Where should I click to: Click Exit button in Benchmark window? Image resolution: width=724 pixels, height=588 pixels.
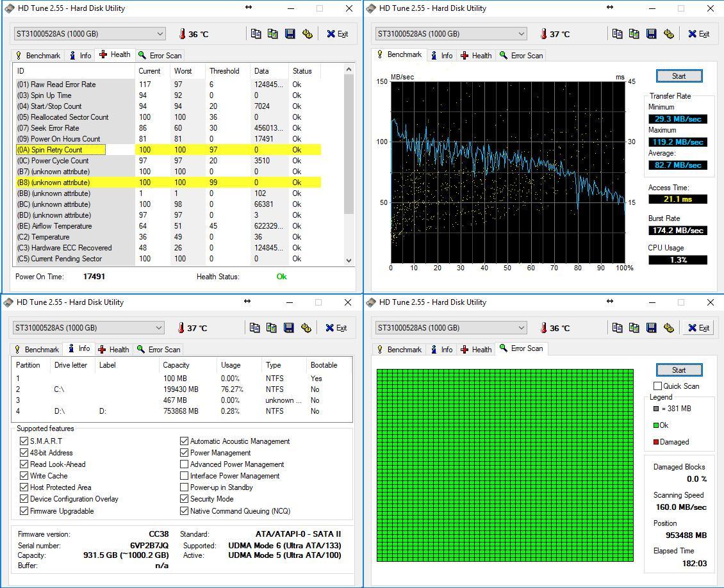pyautogui.click(x=699, y=34)
